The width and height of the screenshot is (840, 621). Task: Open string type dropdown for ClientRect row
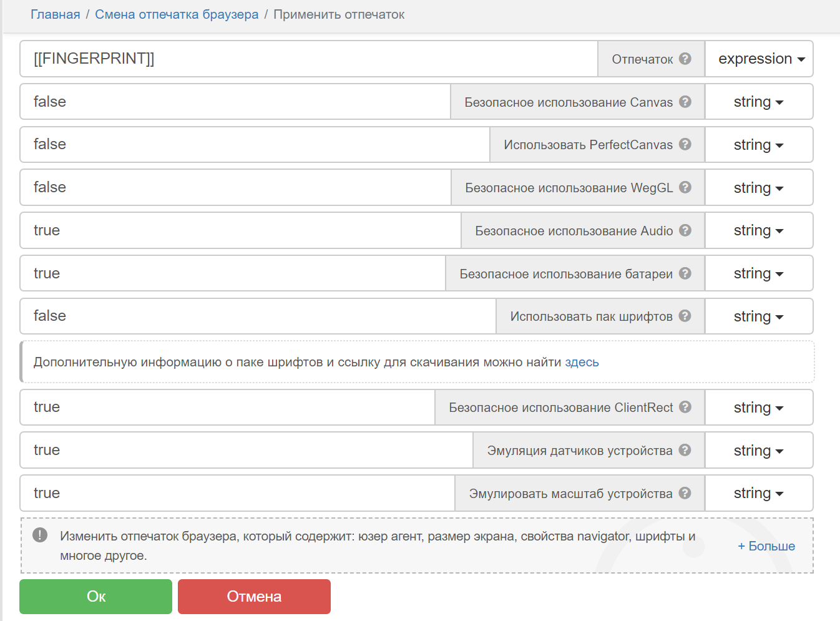758,408
